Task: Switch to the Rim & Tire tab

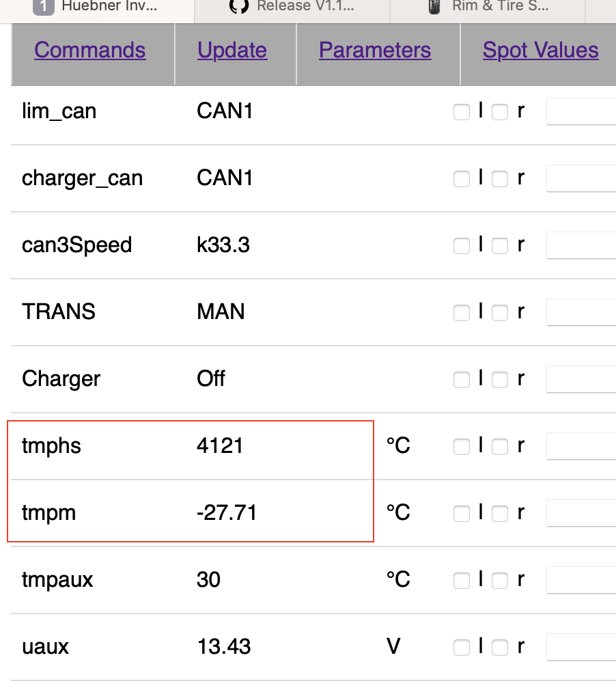Action: pos(500,7)
